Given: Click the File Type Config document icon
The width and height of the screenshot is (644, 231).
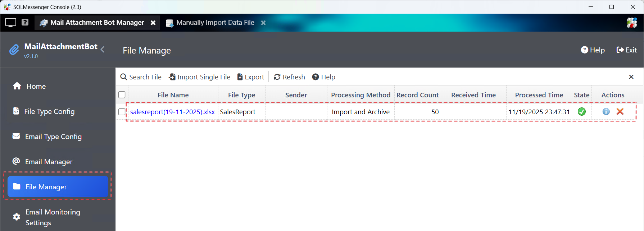Looking at the screenshot, I should click(x=16, y=111).
